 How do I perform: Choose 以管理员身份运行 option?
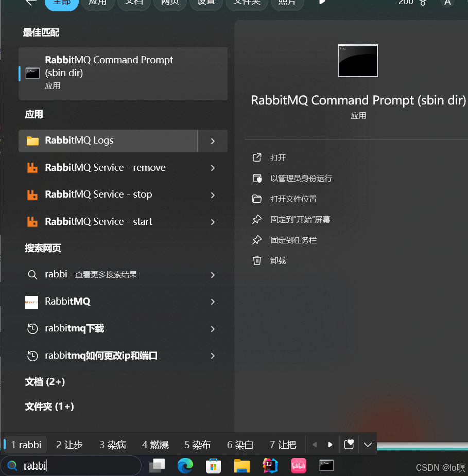pos(292,178)
